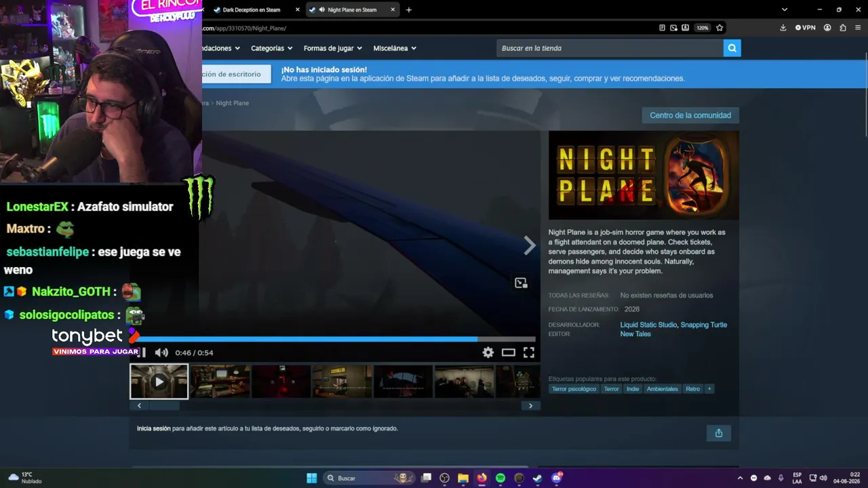Open the New Tales publisher link
This screenshot has height=488, width=868.
point(635,334)
